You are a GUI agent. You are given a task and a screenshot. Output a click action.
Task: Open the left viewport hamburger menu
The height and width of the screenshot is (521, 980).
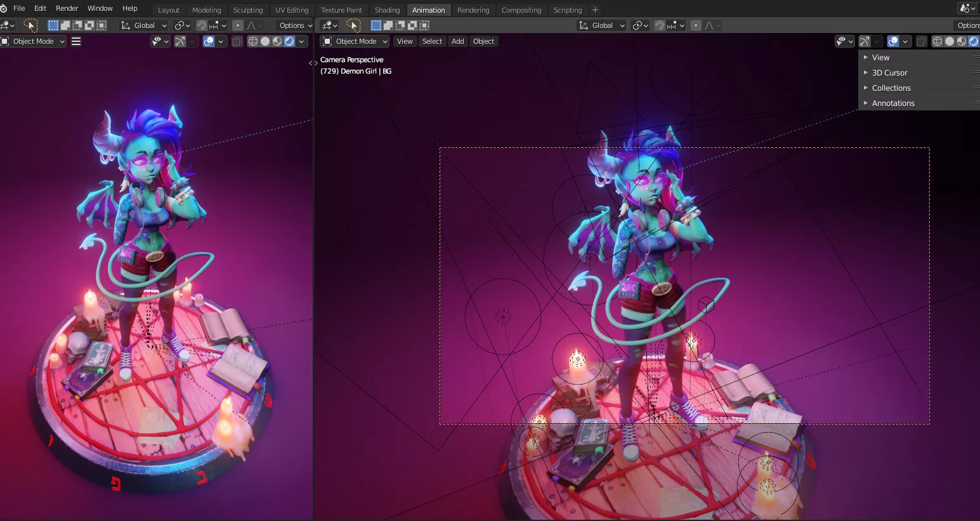click(x=76, y=41)
